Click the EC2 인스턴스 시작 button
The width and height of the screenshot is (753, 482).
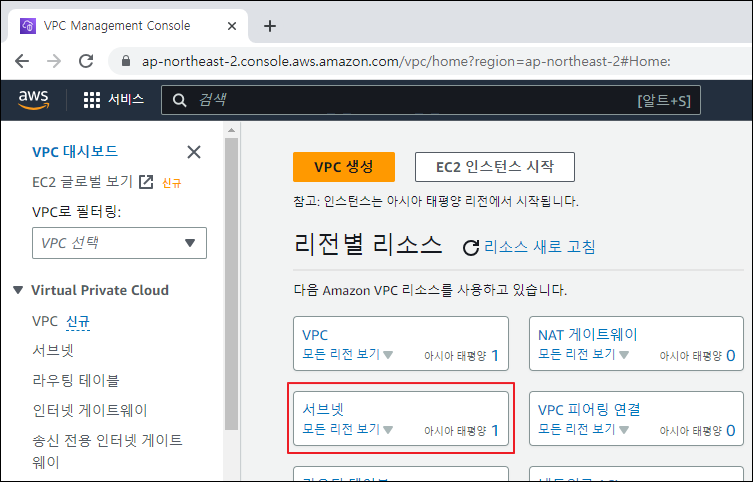point(495,167)
